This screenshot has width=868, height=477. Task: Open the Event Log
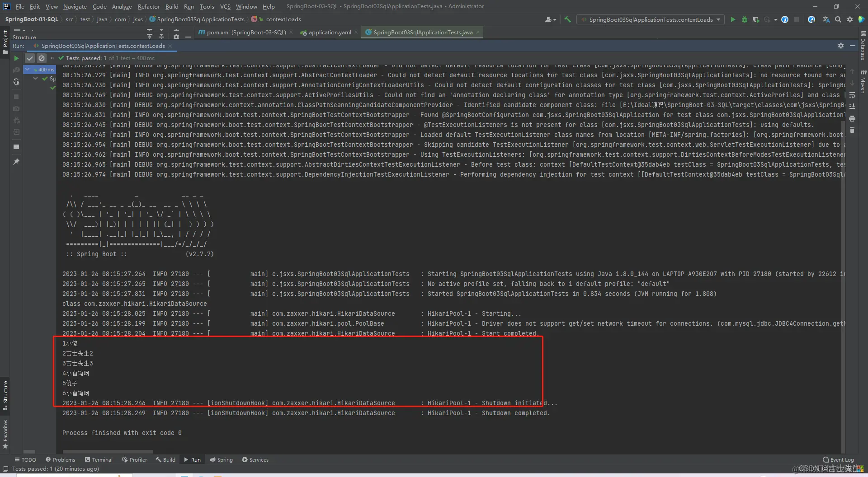[839, 459]
